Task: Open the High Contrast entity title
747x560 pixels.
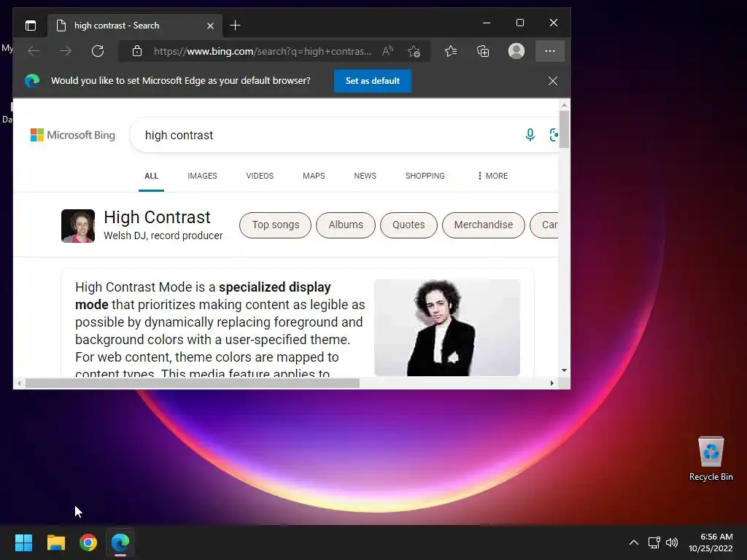Action: coord(157,217)
